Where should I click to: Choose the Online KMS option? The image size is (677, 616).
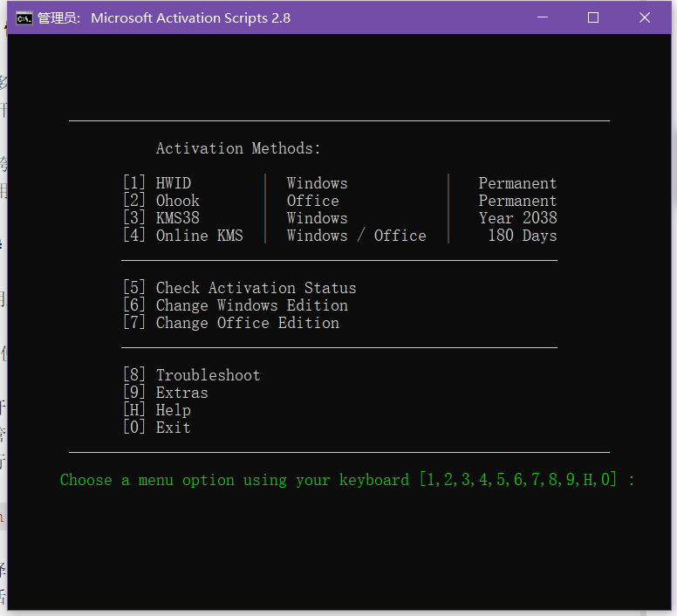coord(199,236)
